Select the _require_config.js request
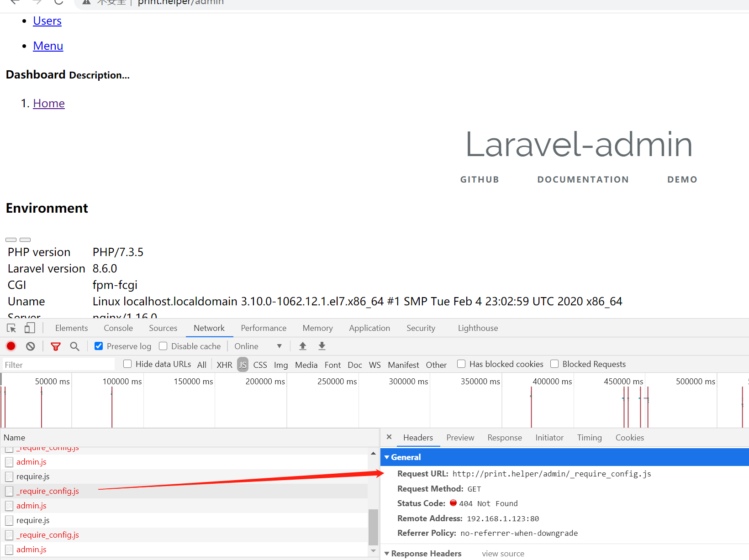 click(47, 491)
